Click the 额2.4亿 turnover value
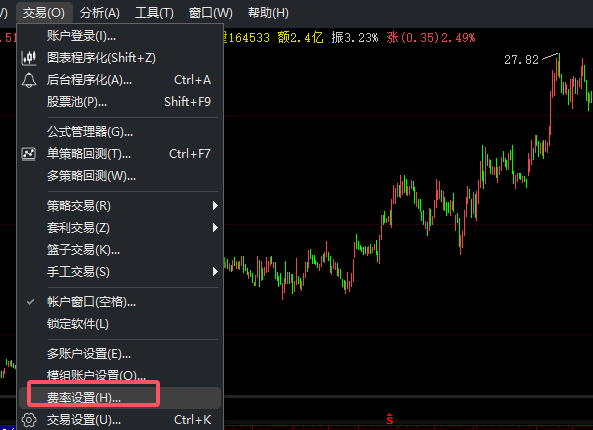The width and height of the screenshot is (593, 430). [x=300, y=38]
